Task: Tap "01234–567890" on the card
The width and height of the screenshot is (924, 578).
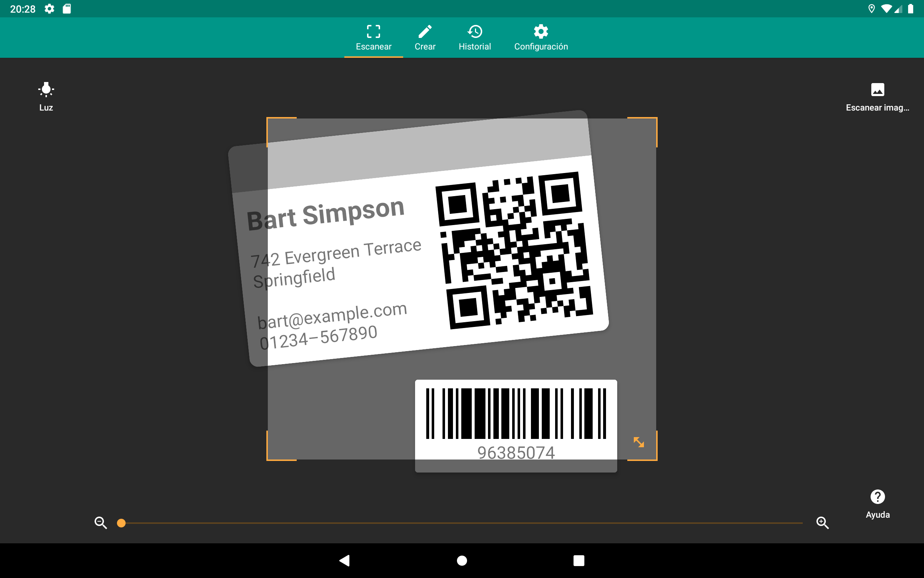Action: [x=318, y=337]
